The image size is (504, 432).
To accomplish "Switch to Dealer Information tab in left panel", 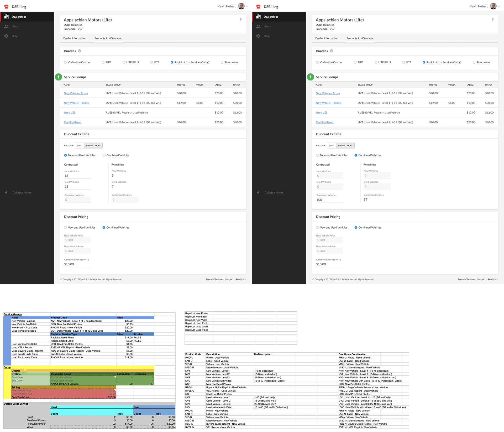I will [x=75, y=38].
